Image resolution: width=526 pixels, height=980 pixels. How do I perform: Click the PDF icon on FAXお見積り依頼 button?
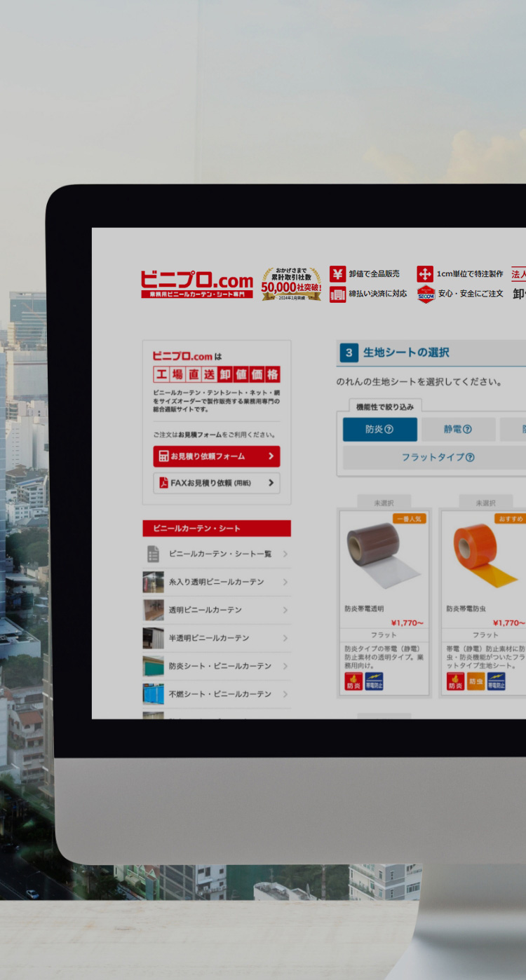[163, 483]
